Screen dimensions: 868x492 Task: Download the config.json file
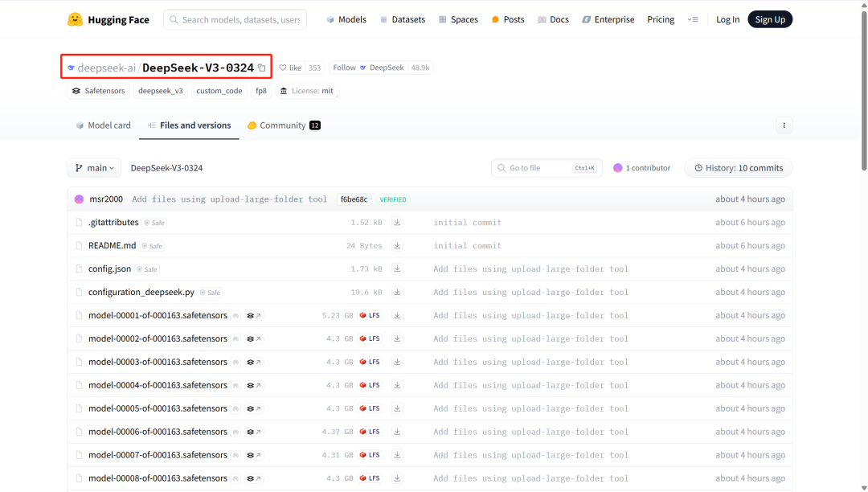click(397, 269)
